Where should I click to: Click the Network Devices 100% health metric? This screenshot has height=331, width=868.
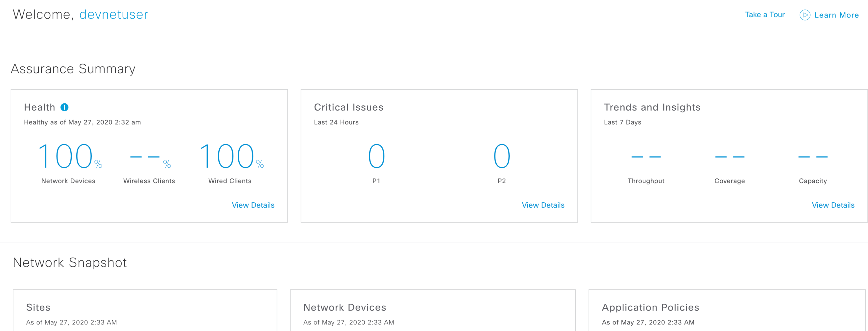click(68, 157)
